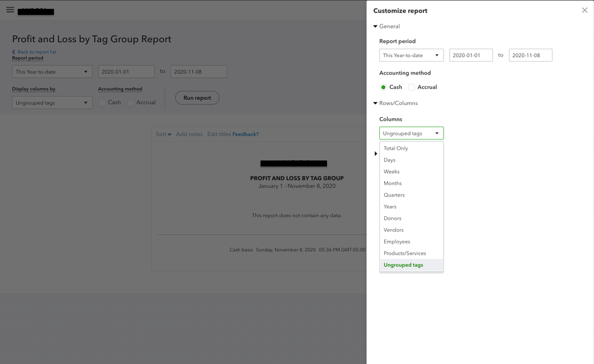
Task: Open the Sort menu in report toolbar
Action: coord(164,134)
